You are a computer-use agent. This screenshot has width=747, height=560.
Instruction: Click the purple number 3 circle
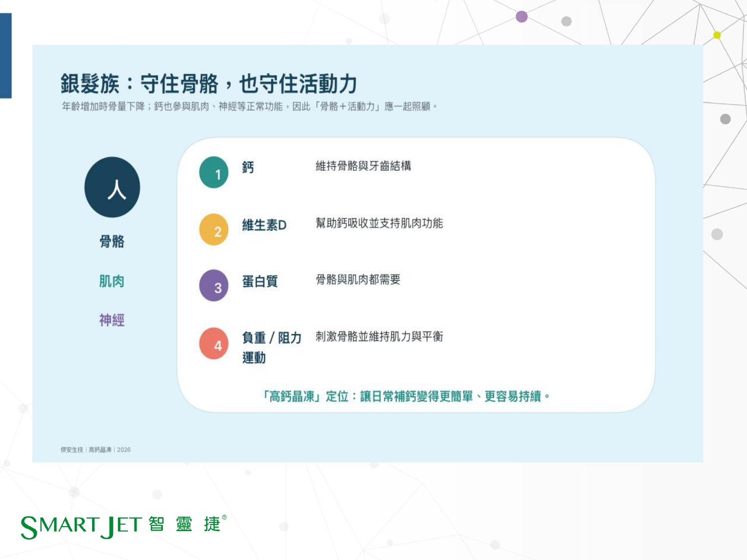tap(214, 286)
